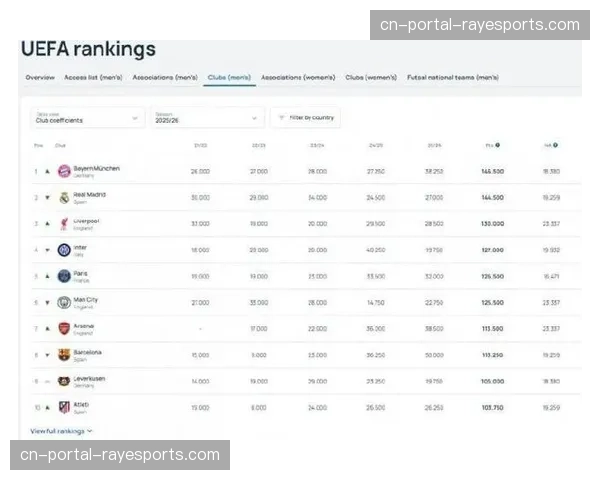
Task: Open the Liverpool club link
Action: click(x=86, y=221)
